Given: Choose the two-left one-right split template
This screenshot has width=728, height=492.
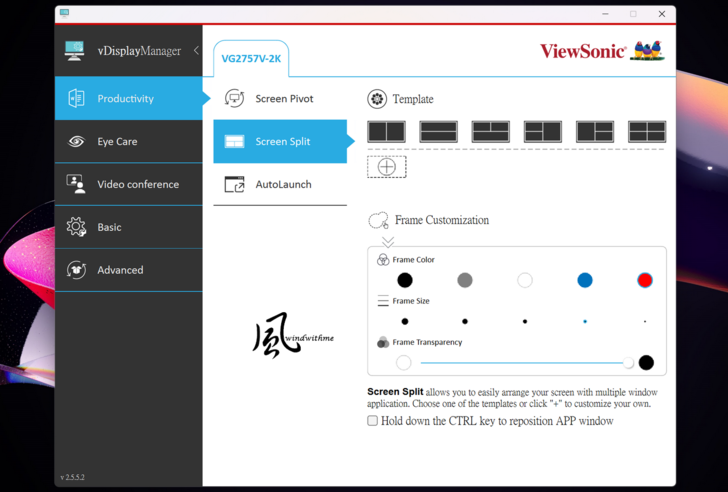Looking at the screenshot, I should [x=543, y=131].
